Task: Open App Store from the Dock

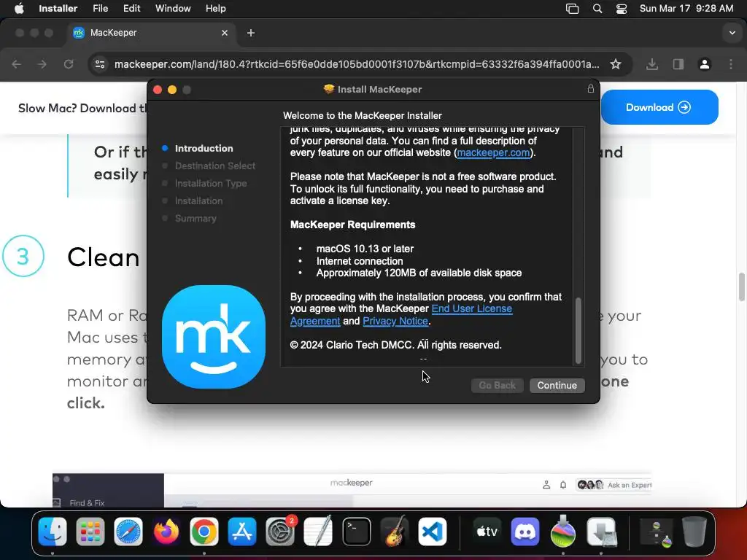Action: pyautogui.click(x=242, y=532)
